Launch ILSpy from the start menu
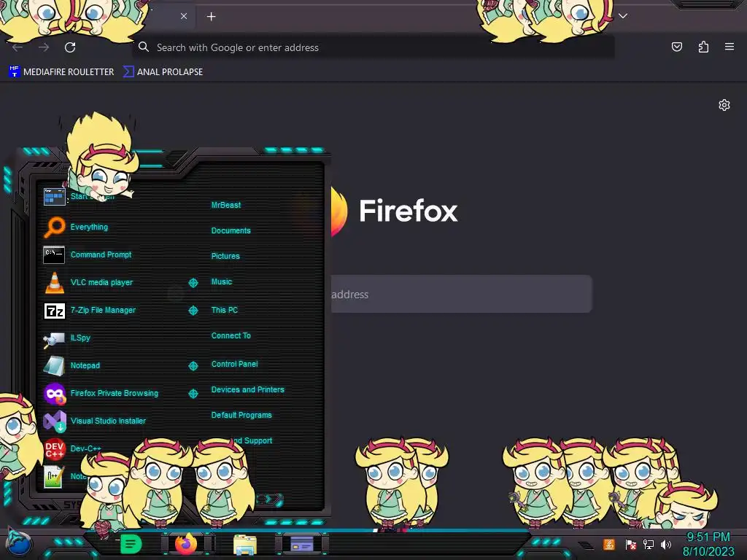 pyautogui.click(x=66, y=338)
